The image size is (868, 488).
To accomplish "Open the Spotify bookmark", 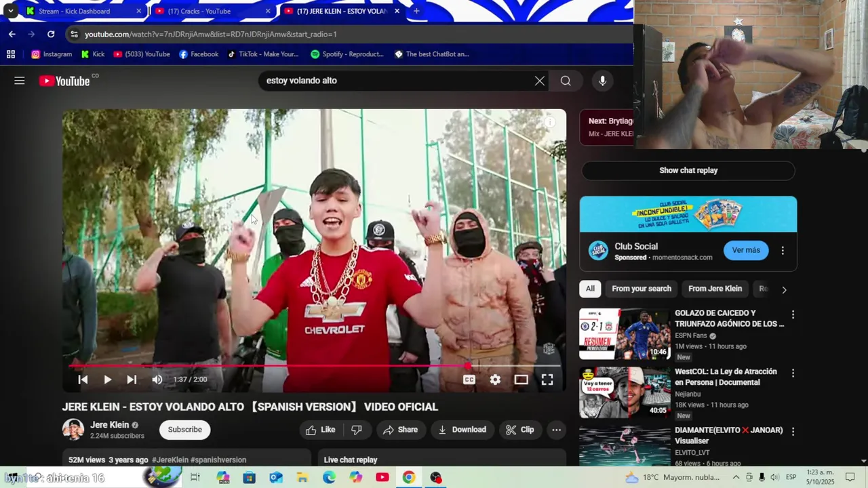I will [347, 54].
